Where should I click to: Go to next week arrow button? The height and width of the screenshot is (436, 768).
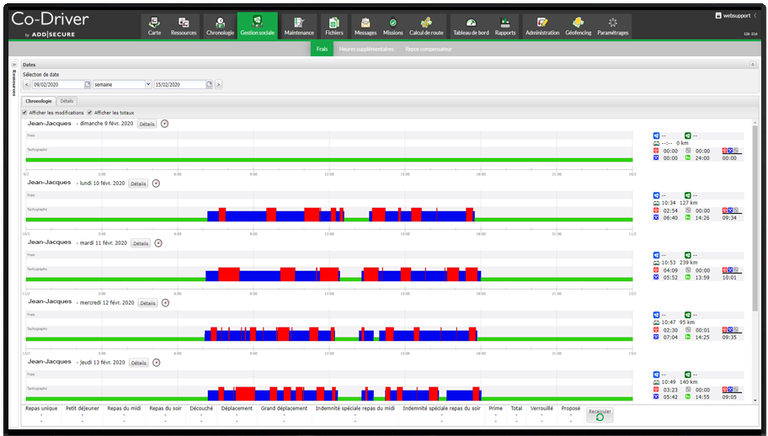point(218,84)
